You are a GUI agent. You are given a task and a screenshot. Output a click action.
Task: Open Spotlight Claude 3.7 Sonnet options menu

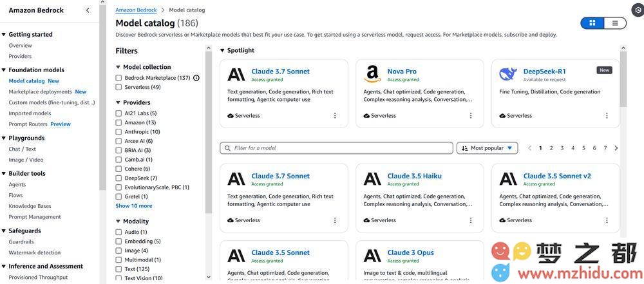[x=335, y=116]
